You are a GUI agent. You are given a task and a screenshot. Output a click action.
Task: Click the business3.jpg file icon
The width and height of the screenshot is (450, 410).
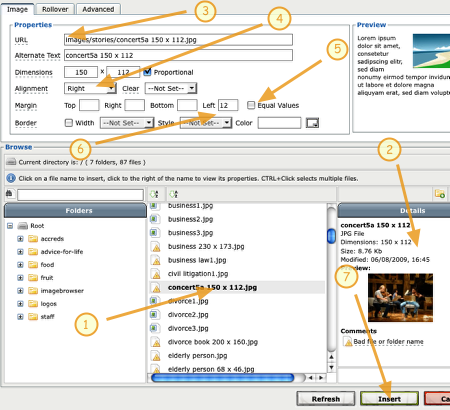click(153, 232)
